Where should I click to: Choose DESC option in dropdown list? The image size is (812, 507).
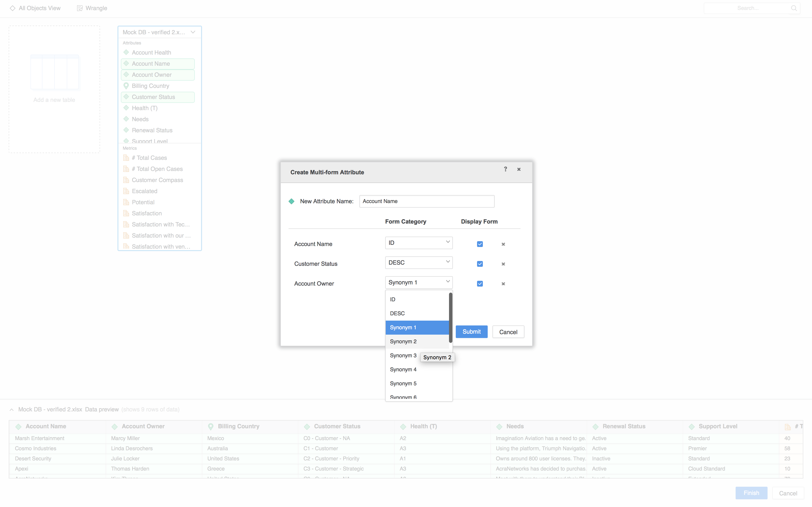pyautogui.click(x=397, y=313)
